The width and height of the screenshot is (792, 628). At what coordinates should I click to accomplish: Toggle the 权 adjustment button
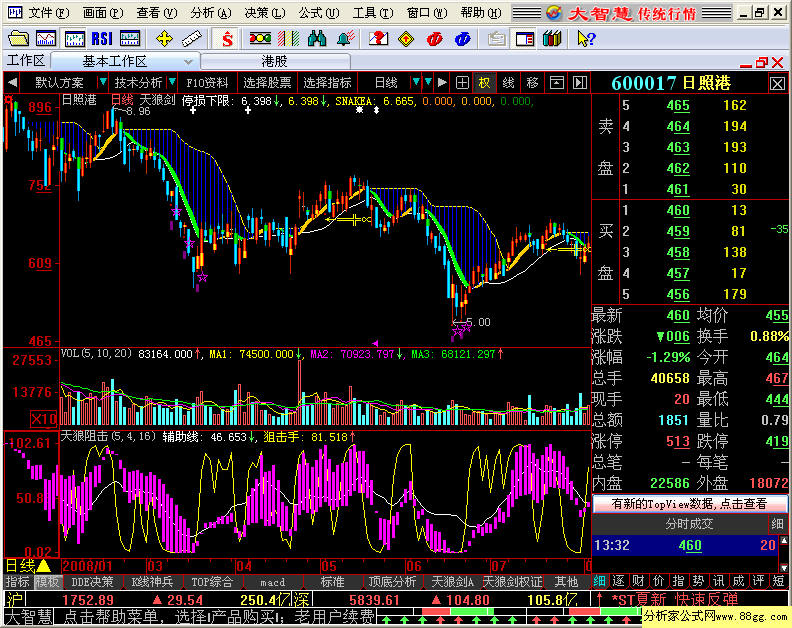pos(484,82)
